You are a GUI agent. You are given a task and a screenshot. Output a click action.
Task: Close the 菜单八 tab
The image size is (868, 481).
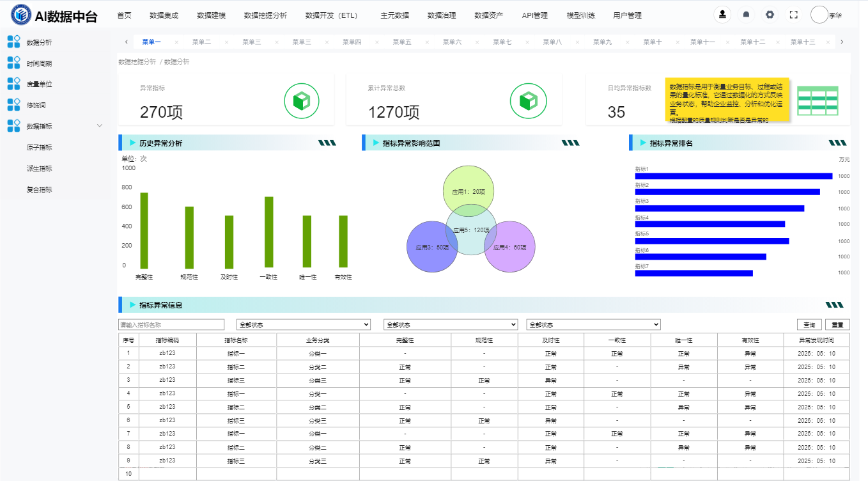point(578,42)
